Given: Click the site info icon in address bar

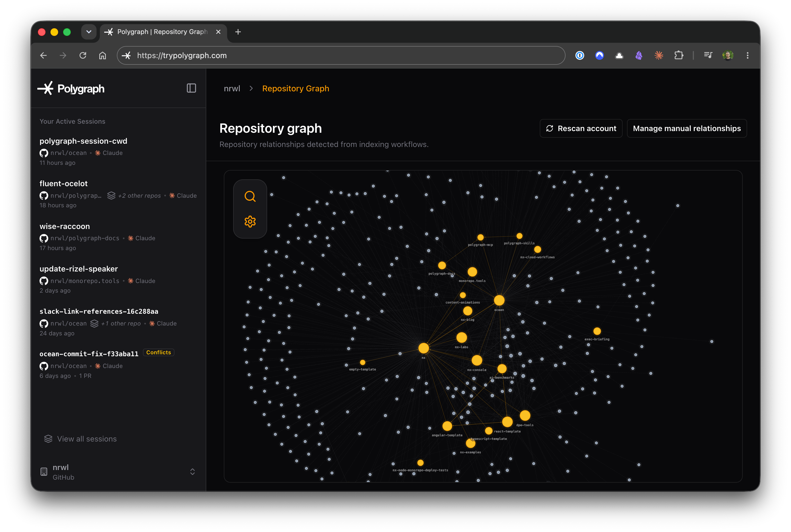Looking at the screenshot, I should (x=126, y=55).
